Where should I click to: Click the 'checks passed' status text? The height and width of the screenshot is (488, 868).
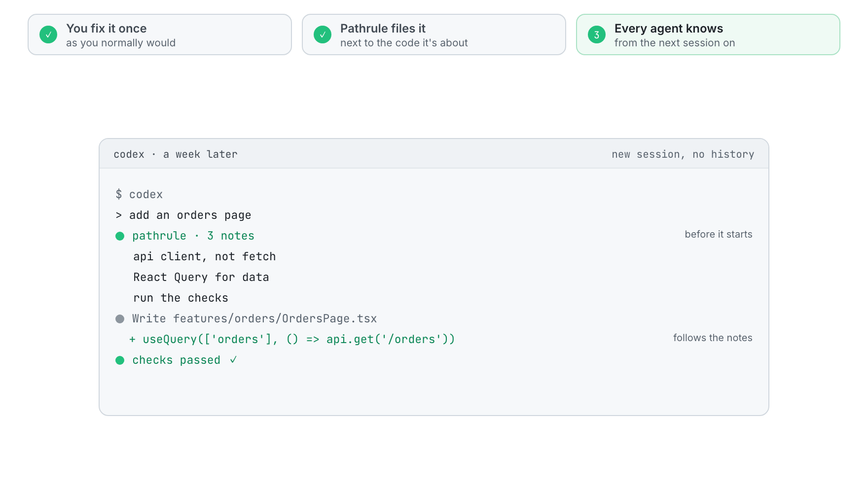point(177,360)
